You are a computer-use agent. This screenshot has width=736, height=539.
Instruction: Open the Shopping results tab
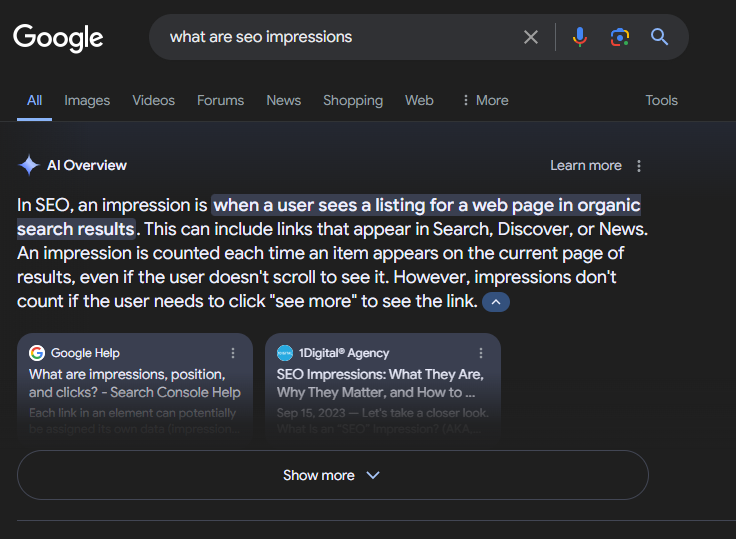(x=352, y=100)
